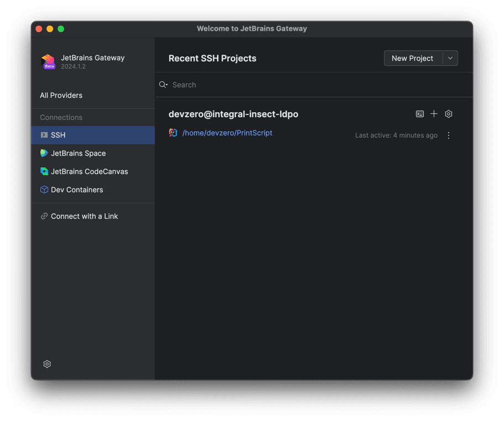Open JetBrains CodeCanvas connections
This screenshot has width=504, height=421.
click(x=93, y=171)
